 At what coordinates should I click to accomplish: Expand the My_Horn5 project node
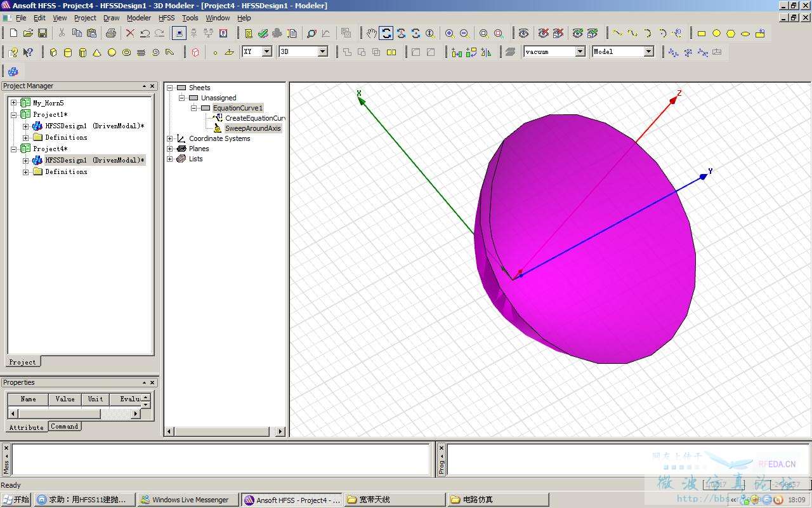(13, 103)
